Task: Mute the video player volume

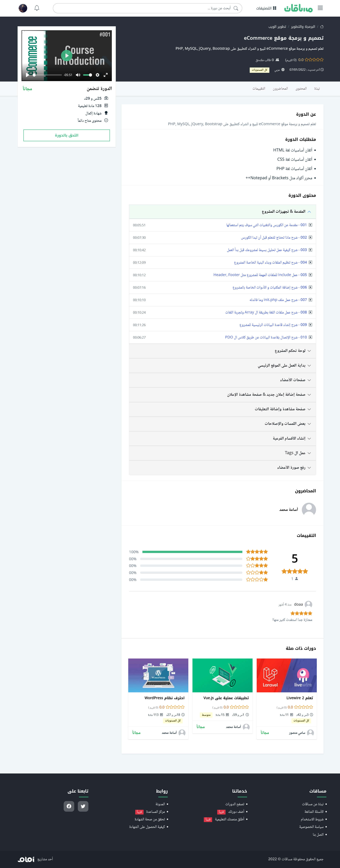Action: pyautogui.click(x=78, y=75)
